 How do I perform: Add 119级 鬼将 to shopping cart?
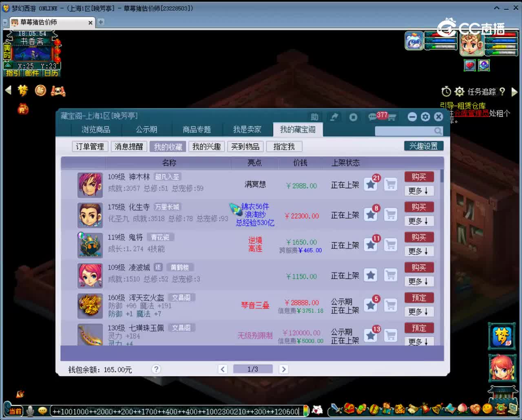(x=391, y=245)
